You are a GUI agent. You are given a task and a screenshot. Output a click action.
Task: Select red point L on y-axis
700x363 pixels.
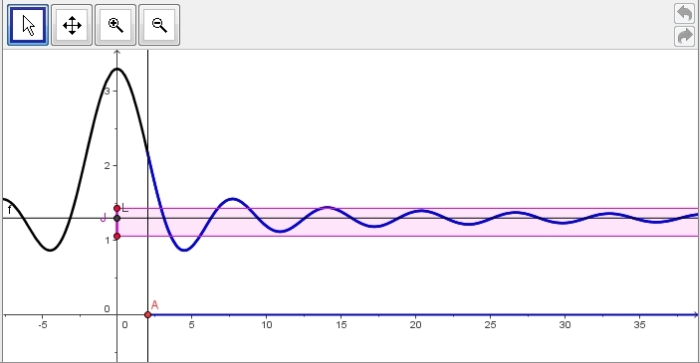(117, 209)
